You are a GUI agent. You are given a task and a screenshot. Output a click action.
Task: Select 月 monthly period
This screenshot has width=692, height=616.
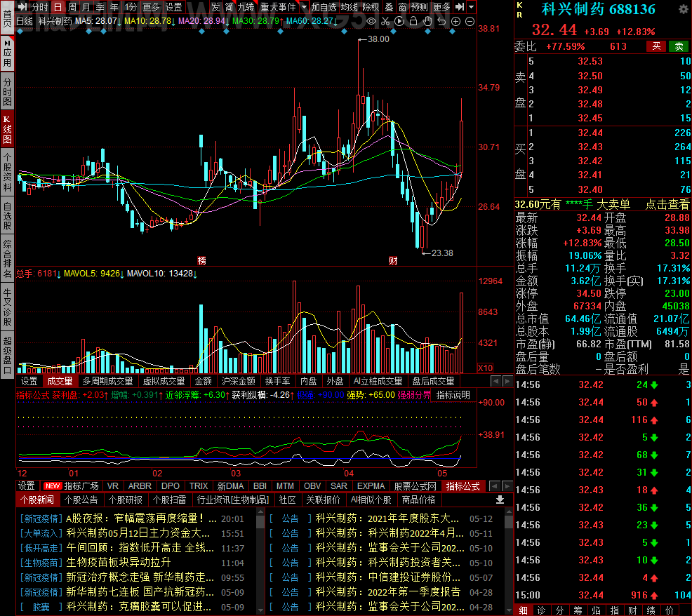click(86, 7)
